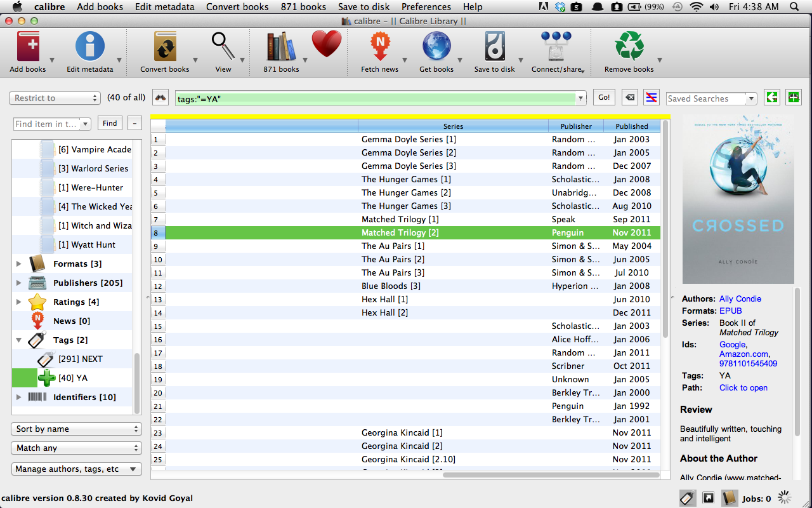Click the Wi-Fi menu bar icon
The width and height of the screenshot is (812, 508).
point(697,7)
